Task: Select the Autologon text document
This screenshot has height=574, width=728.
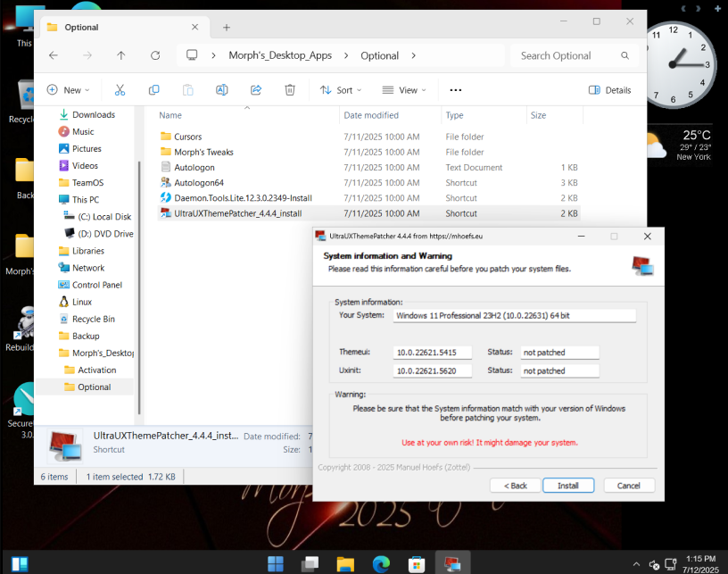Action: (x=369, y=167)
